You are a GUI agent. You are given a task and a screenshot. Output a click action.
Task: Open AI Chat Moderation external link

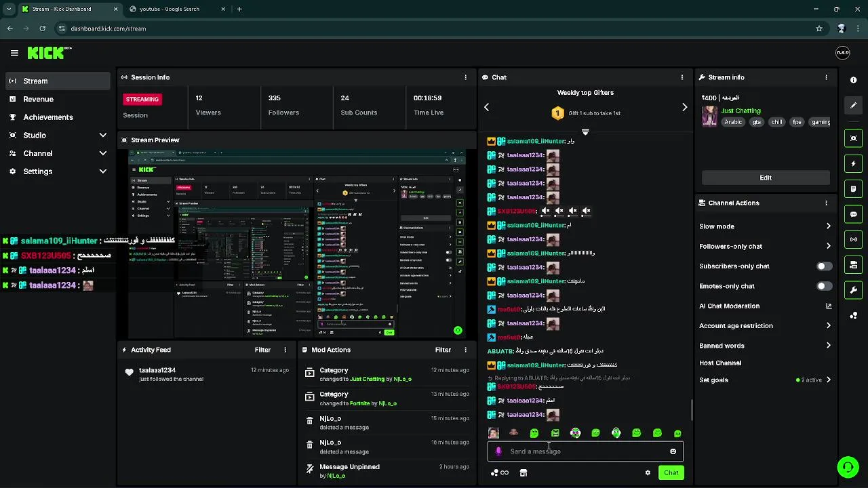pos(828,306)
